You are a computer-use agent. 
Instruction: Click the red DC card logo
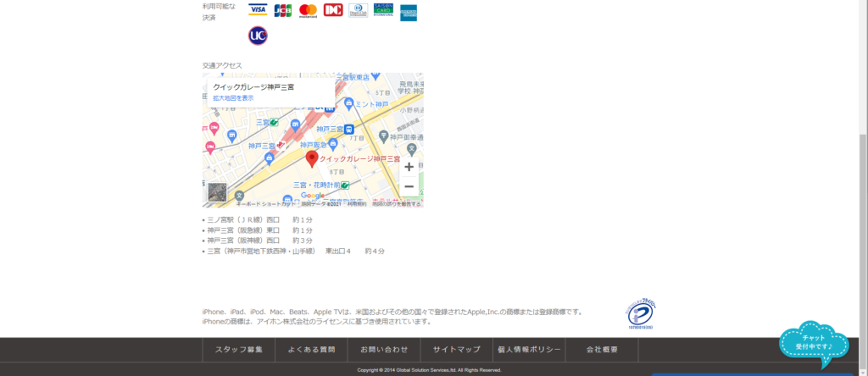tap(333, 10)
